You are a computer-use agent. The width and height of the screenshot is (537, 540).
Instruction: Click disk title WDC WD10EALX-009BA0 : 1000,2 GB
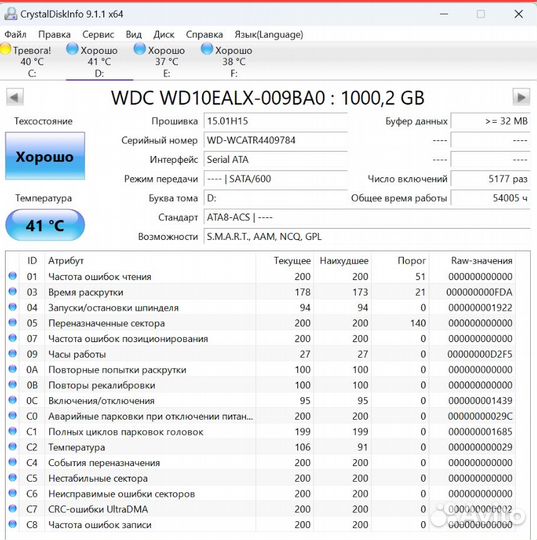tap(267, 98)
